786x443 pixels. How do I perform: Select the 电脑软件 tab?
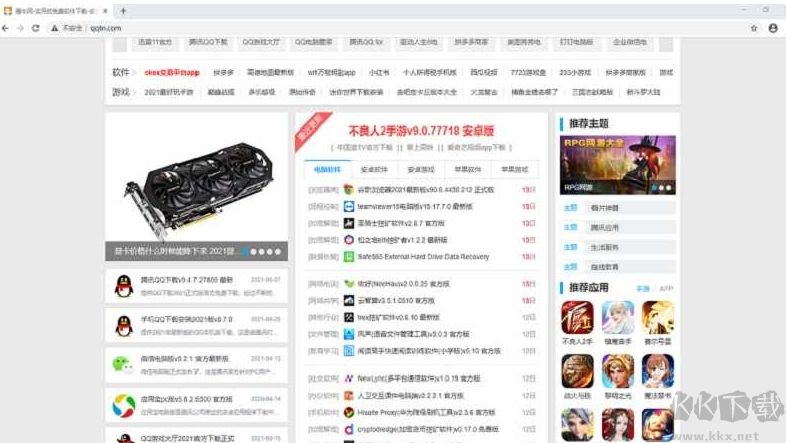(x=327, y=170)
